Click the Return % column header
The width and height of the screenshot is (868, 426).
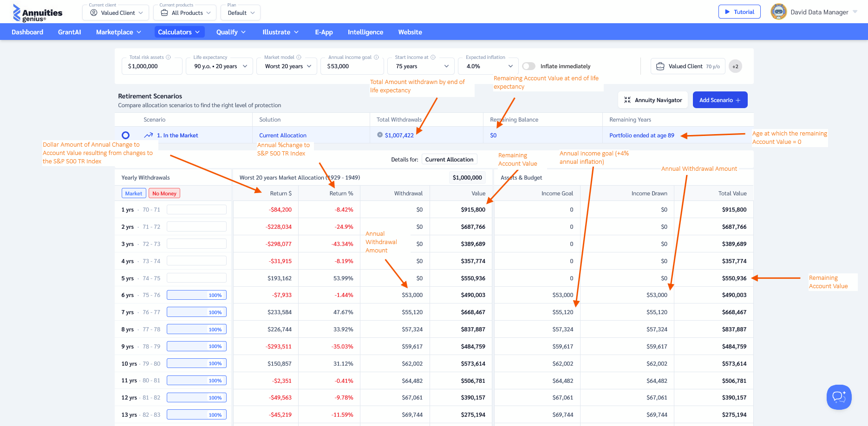[x=341, y=194]
